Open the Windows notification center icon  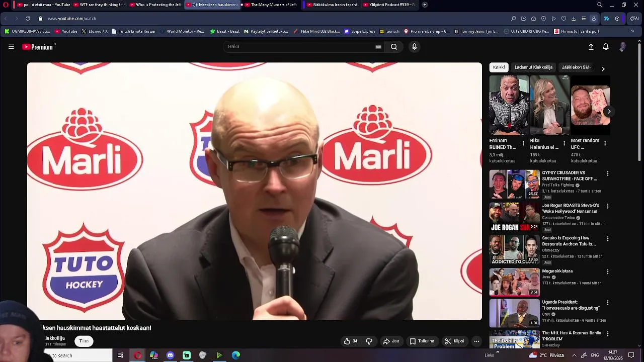point(631,355)
